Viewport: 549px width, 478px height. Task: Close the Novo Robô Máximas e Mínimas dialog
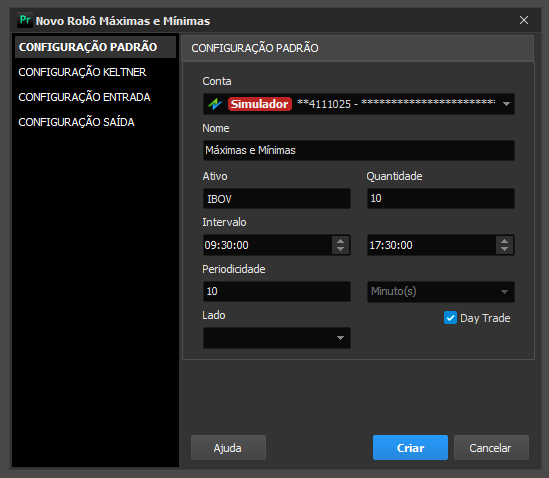(524, 20)
